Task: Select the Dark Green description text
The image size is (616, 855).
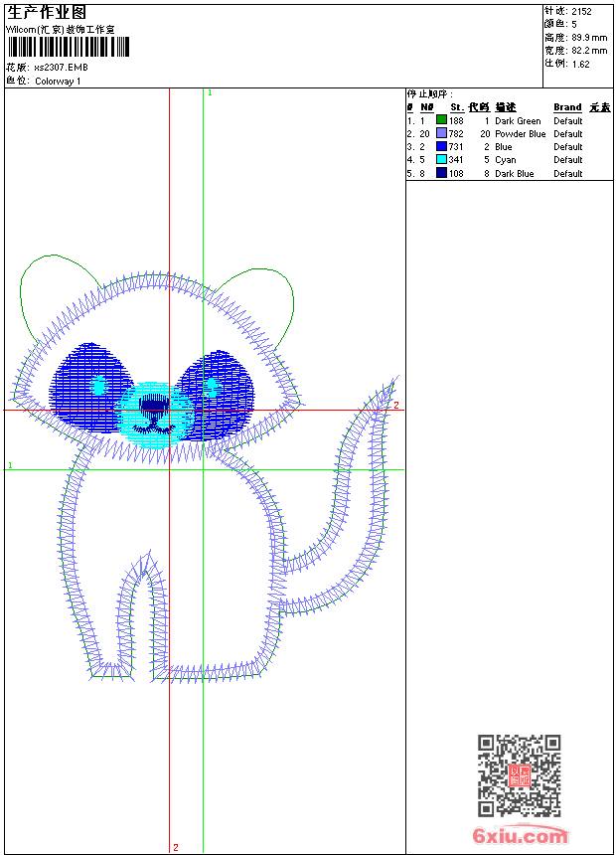Action: click(x=518, y=121)
